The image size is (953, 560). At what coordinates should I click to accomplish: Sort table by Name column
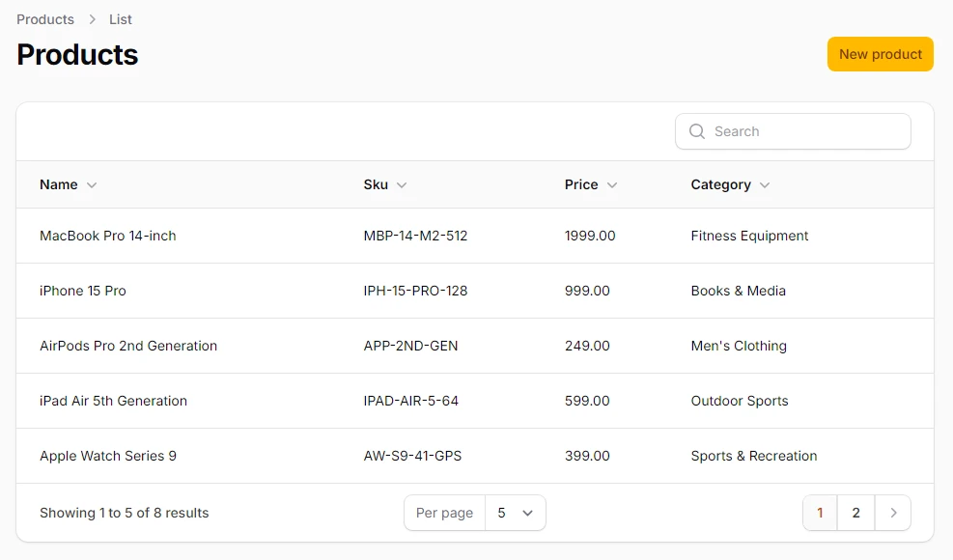68,184
